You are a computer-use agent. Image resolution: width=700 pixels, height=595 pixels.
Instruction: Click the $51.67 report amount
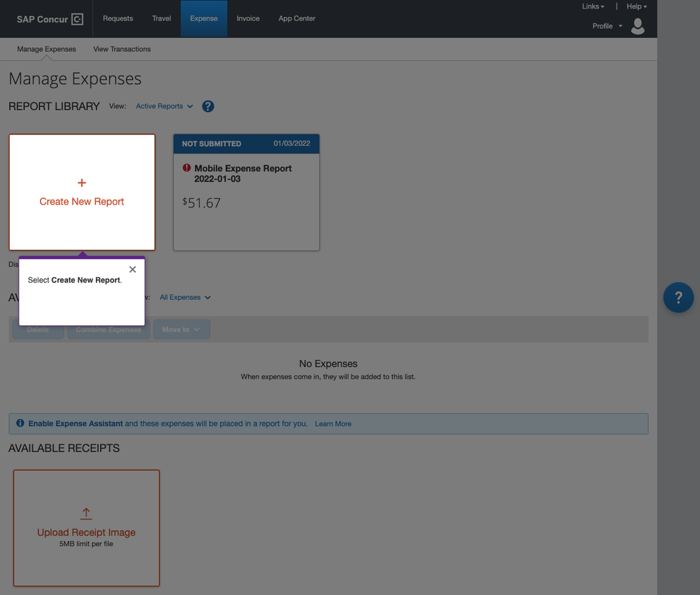[x=201, y=203]
